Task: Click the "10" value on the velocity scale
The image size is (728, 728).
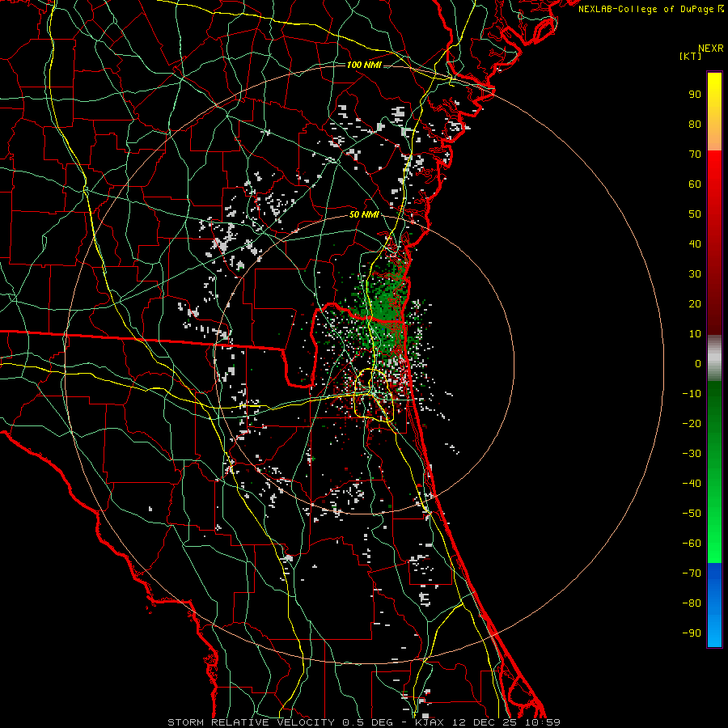Action: (695, 334)
